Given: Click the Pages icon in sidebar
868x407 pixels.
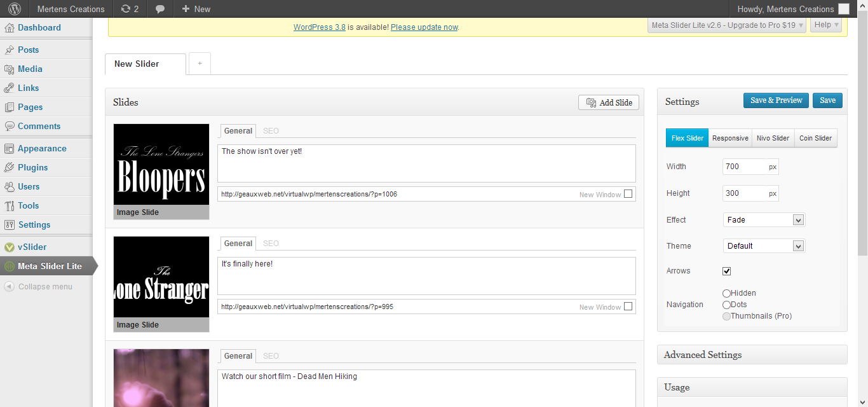Looking at the screenshot, I should click(x=9, y=107).
